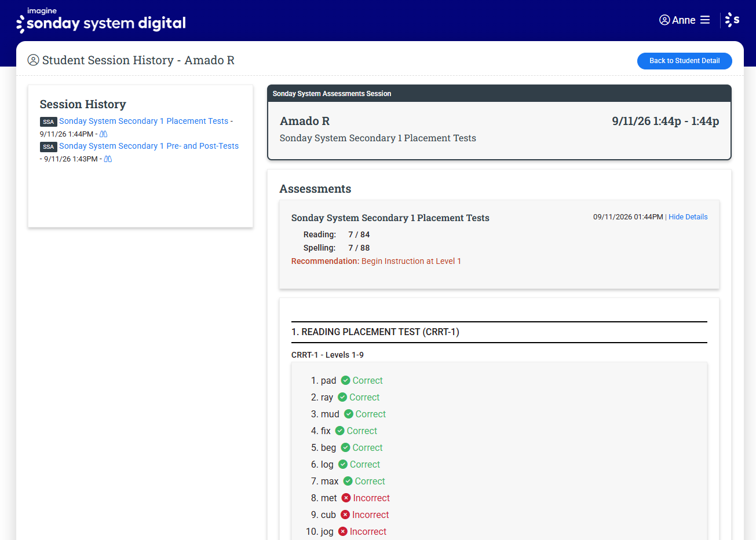
Task: Open the Anne user account icon
Action: pyautogui.click(x=664, y=20)
